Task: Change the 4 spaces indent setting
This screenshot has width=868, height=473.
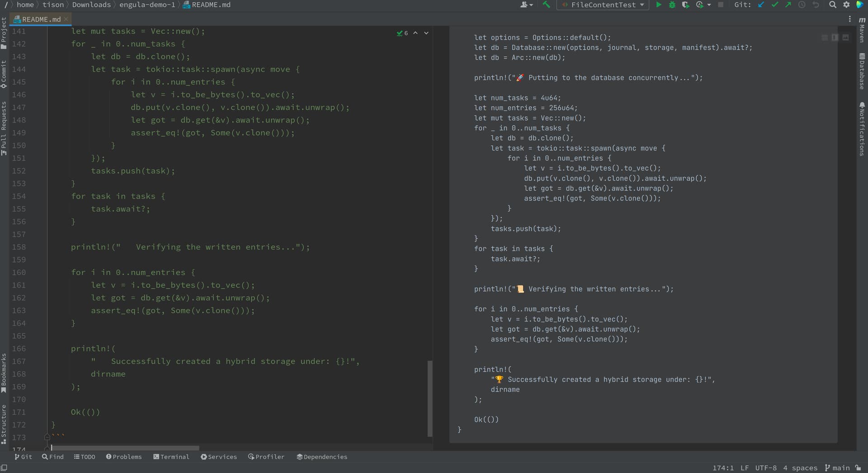Action: (800, 468)
